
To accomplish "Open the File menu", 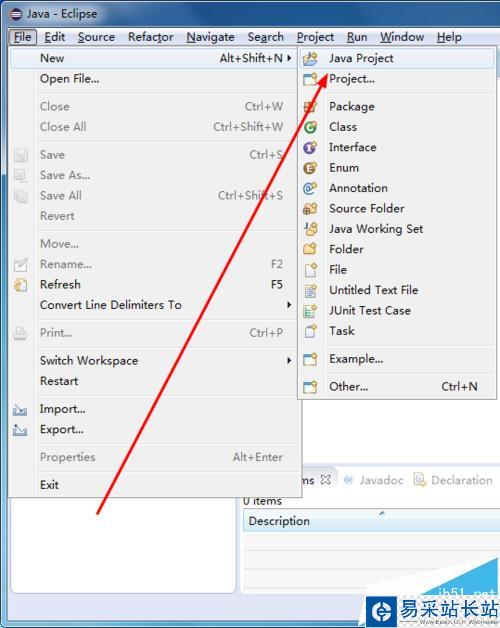I will coord(22,37).
